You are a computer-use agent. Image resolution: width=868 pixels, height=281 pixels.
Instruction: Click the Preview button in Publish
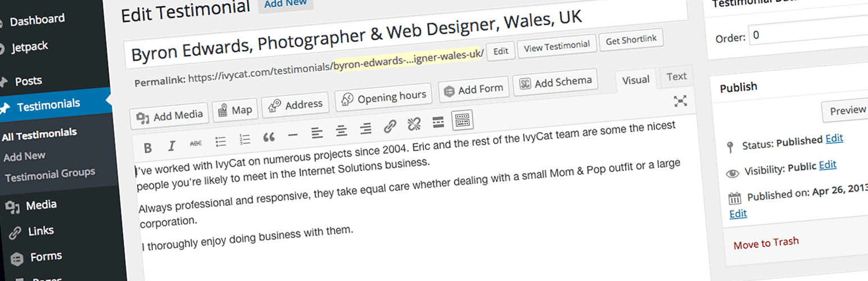point(846,111)
